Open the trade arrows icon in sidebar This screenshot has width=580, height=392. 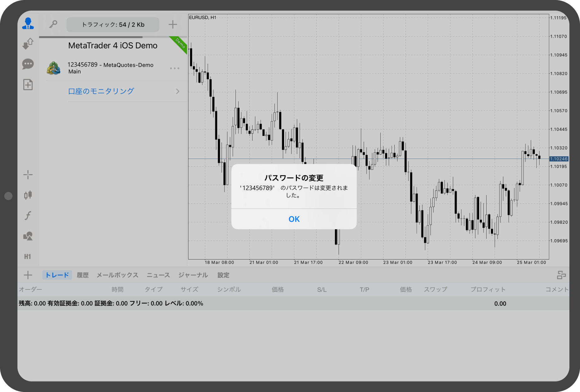coord(28,44)
